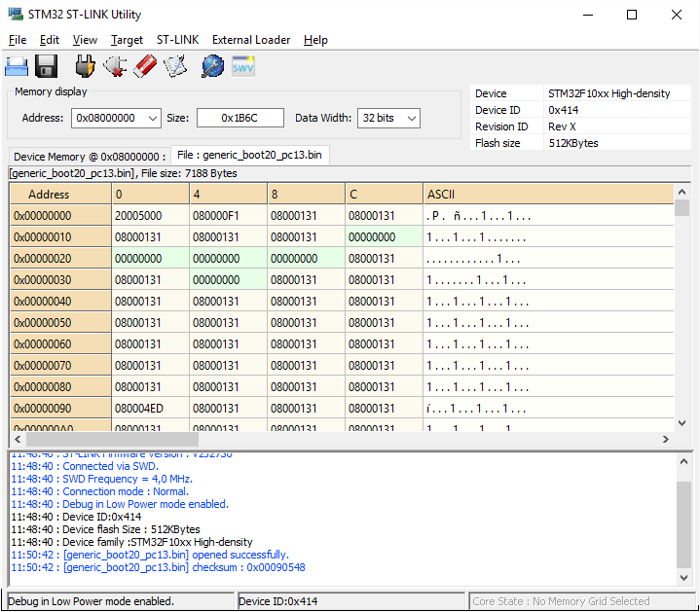Open the Data Width dropdown
This screenshot has height=612, width=700.
(411, 118)
